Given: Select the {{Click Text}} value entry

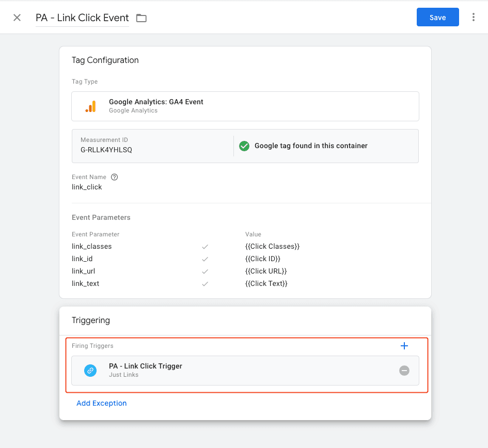Looking at the screenshot, I should point(267,283).
